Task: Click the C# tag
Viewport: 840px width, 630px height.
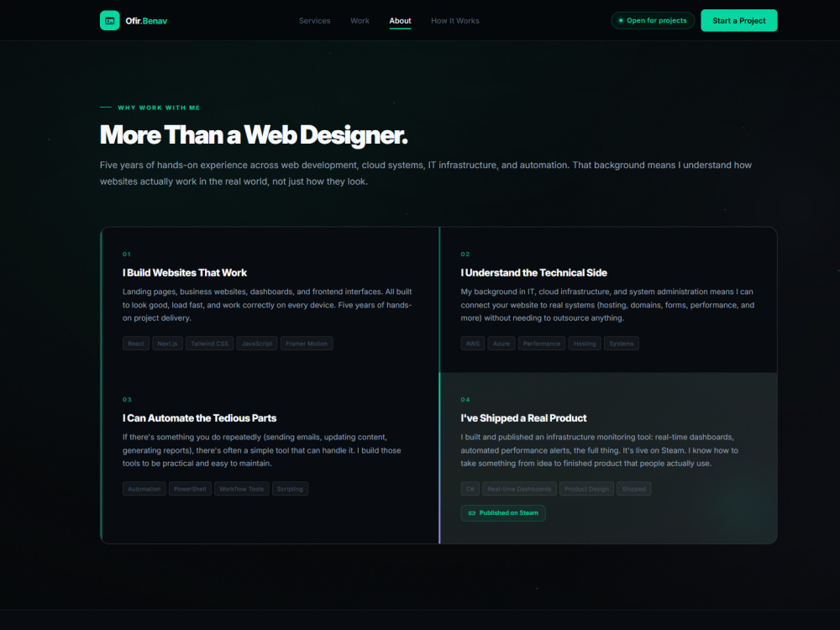Action: pyautogui.click(x=470, y=489)
